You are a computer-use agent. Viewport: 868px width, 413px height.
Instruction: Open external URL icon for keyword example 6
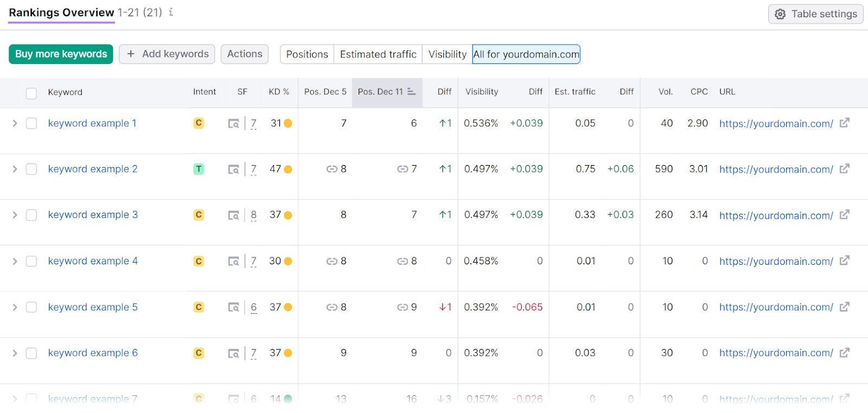(844, 353)
